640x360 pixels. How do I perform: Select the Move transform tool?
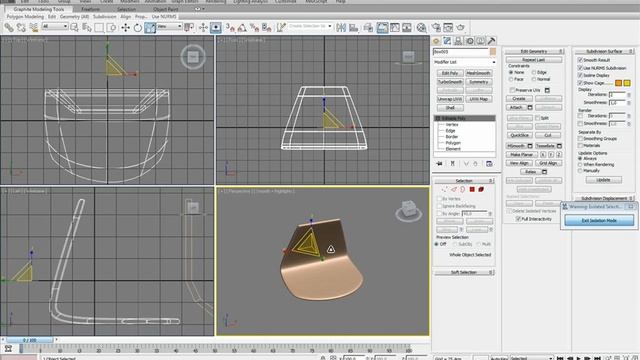coord(125,28)
